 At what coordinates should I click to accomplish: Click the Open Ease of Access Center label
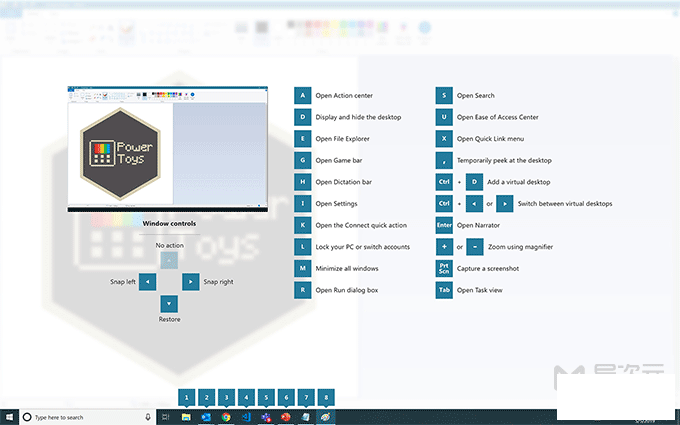pyautogui.click(x=497, y=117)
